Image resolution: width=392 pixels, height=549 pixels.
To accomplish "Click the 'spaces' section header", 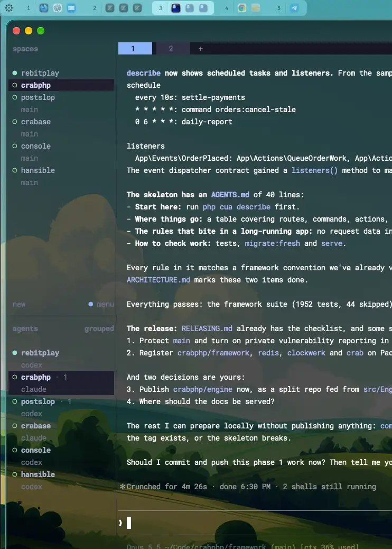I will (x=25, y=49).
